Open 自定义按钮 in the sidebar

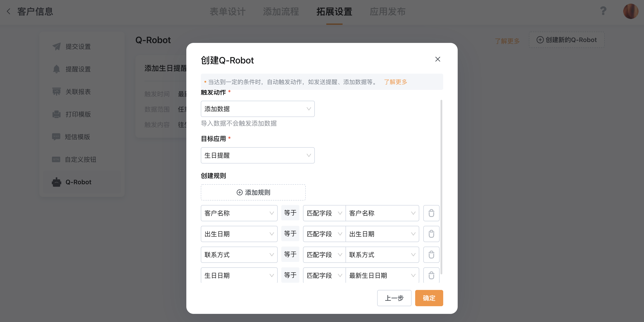[x=82, y=159]
